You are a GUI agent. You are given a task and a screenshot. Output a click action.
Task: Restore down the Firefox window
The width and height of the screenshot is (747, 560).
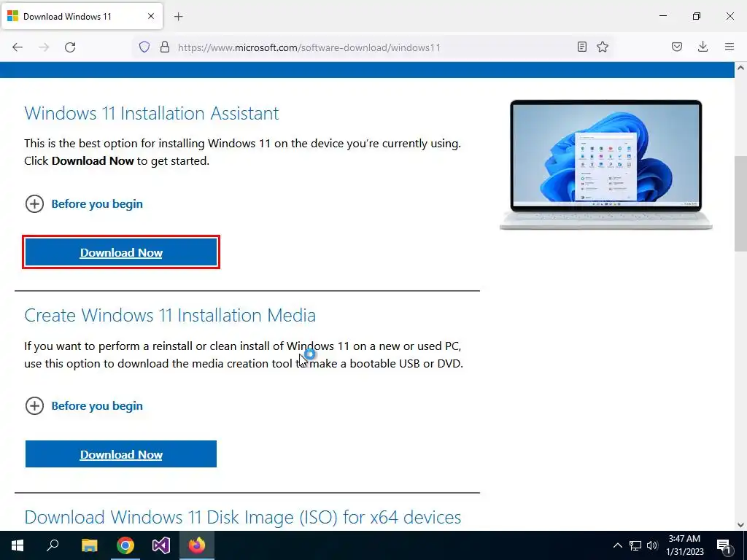[697, 16]
